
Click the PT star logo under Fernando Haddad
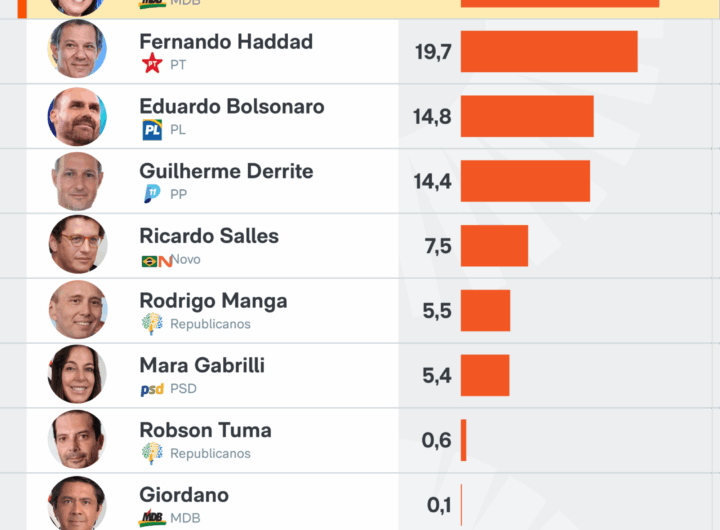coord(152,65)
